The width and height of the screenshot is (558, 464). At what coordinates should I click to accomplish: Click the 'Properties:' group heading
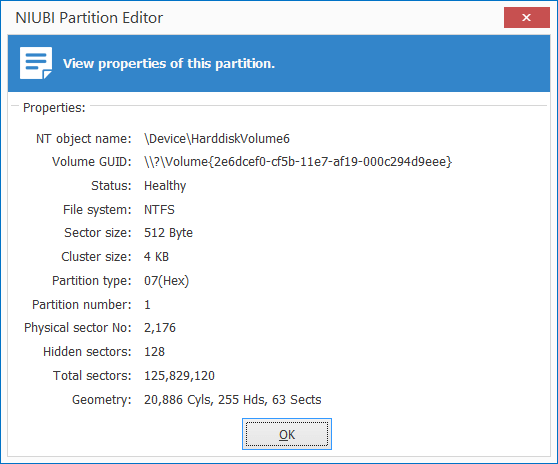click(x=54, y=108)
